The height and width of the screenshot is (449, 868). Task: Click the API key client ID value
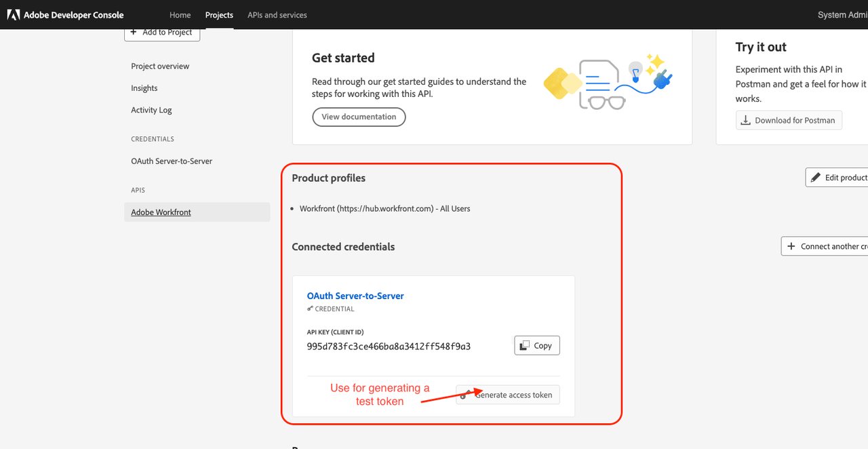click(x=389, y=347)
